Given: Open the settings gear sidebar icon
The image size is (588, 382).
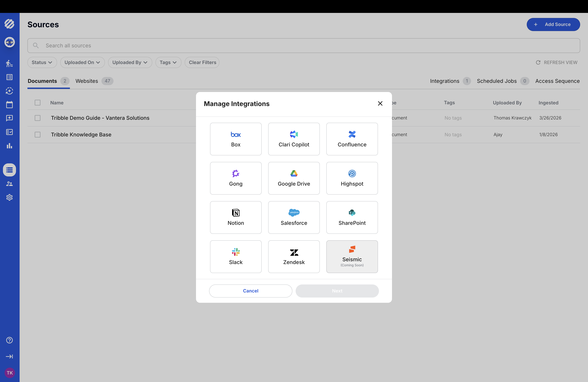Looking at the screenshot, I should pyautogui.click(x=9, y=197).
